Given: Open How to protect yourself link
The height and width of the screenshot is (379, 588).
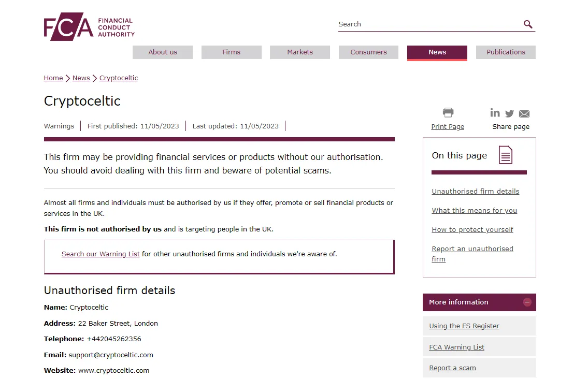Looking at the screenshot, I should point(472,229).
